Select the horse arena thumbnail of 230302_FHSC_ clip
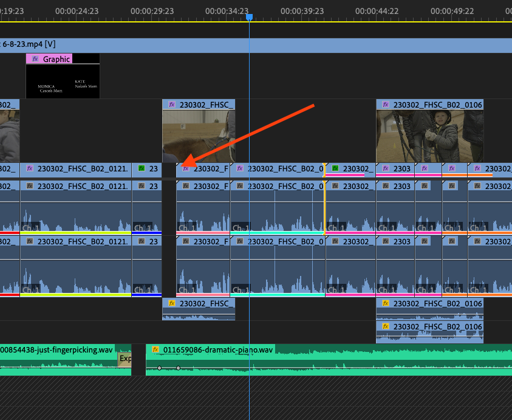 pyautogui.click(x=199, y=136)
